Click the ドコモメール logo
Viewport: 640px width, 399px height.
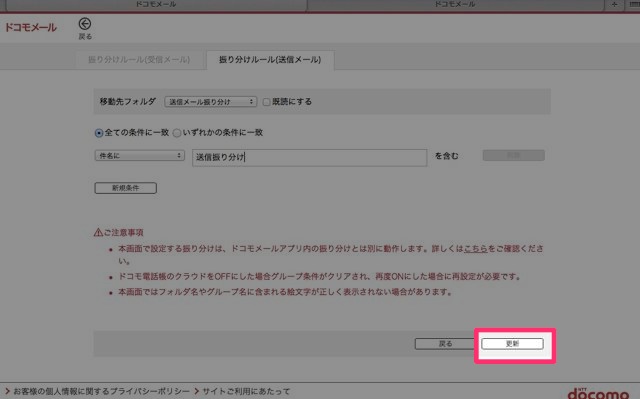click(31, 28)
